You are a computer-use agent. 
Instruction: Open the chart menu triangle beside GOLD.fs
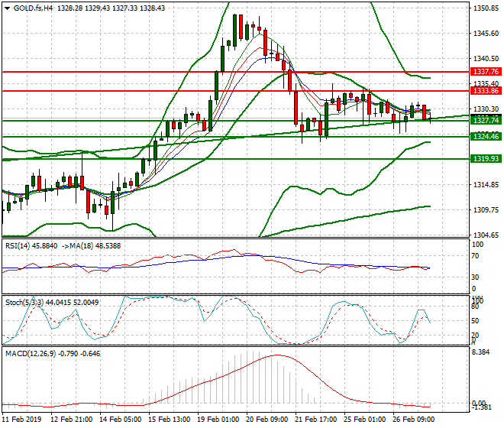pyautogui.click(x=7, y=8)
